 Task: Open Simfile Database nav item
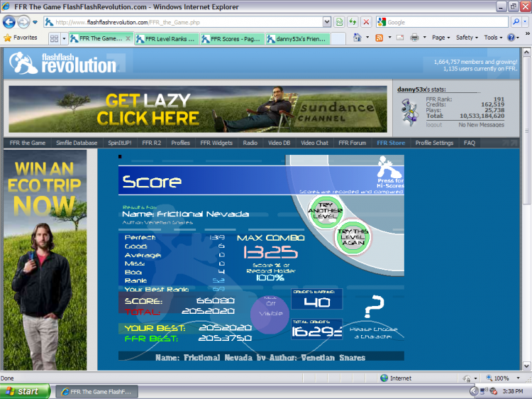[x=77, y=143]
